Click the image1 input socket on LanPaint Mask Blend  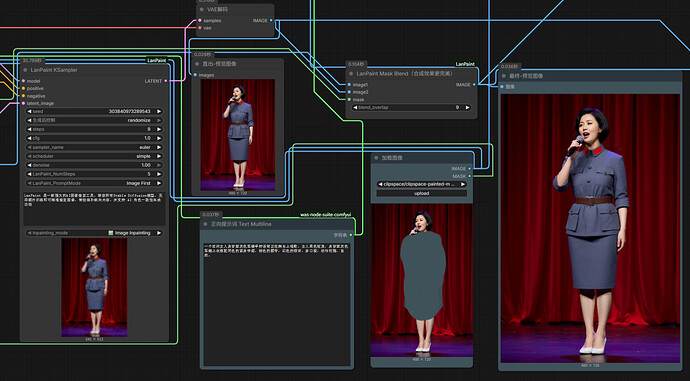(x=349, y=84)
